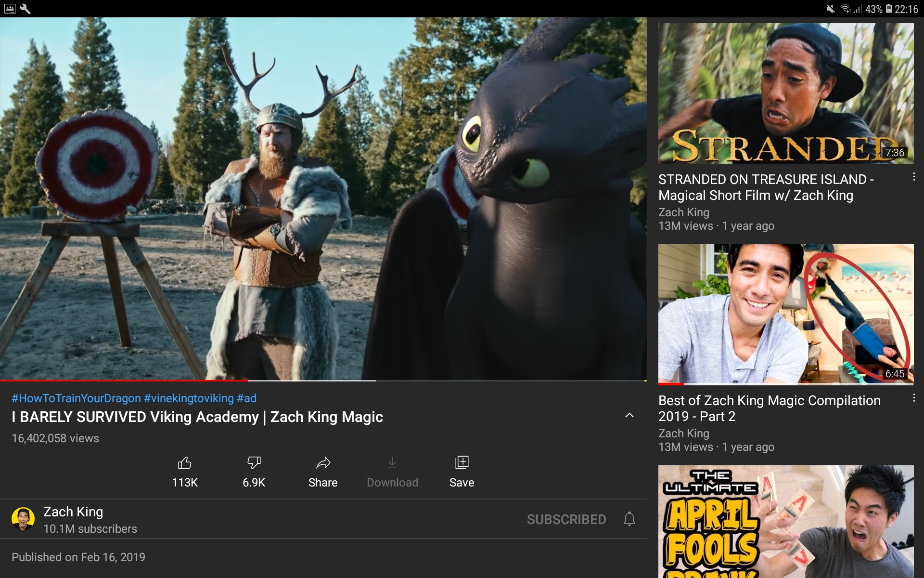Tap the muted sound icon in status bar
Screen dimensions: 924x578
831,9
